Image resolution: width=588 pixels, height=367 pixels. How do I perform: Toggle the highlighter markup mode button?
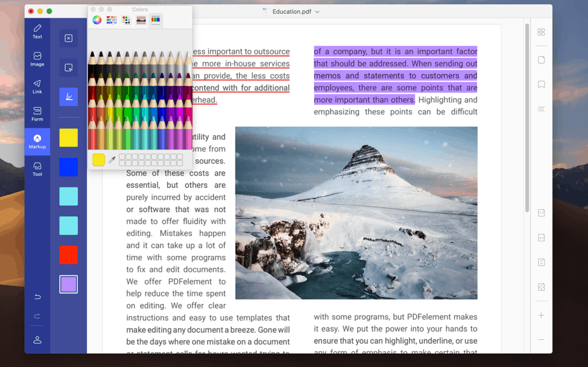[x=68, y=96]
